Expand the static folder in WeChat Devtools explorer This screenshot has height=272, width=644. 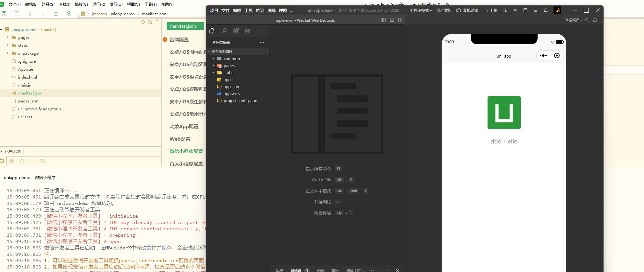point(213,73)
